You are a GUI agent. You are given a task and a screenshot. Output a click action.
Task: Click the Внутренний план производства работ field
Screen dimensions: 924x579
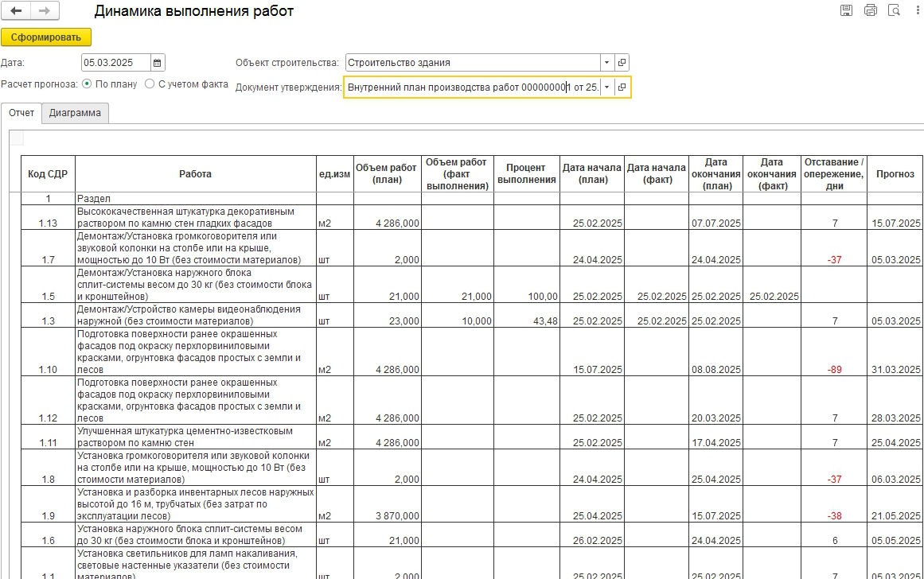coord(473,87)
